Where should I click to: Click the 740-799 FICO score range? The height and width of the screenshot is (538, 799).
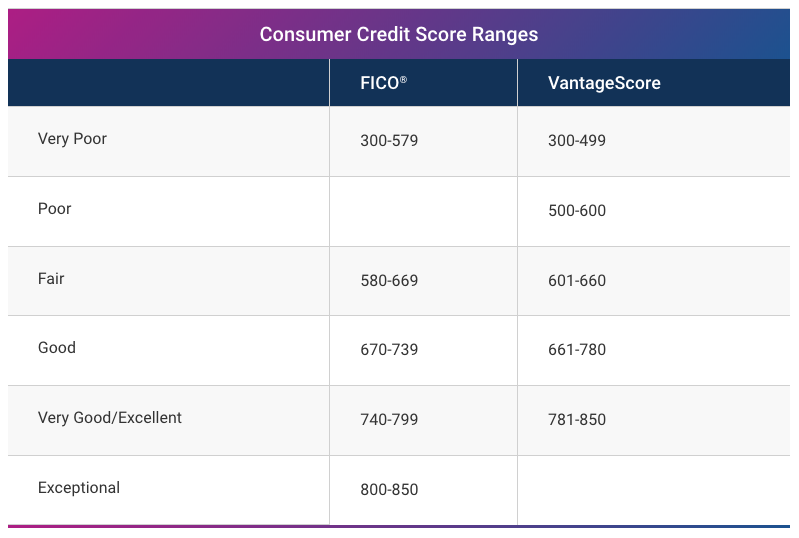pos(389,420)
